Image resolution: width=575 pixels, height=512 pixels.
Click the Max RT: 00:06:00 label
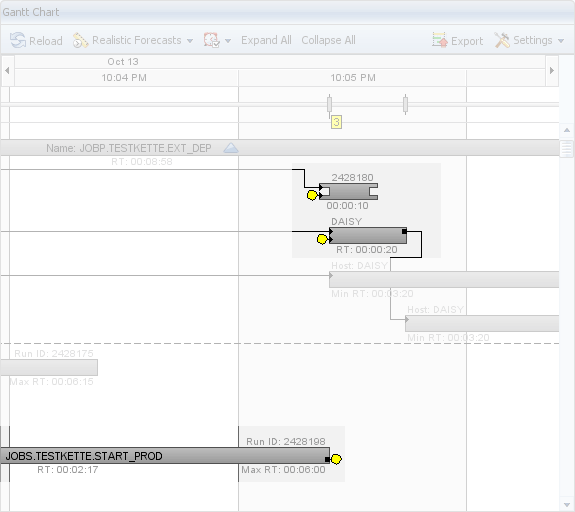point(283,470)
